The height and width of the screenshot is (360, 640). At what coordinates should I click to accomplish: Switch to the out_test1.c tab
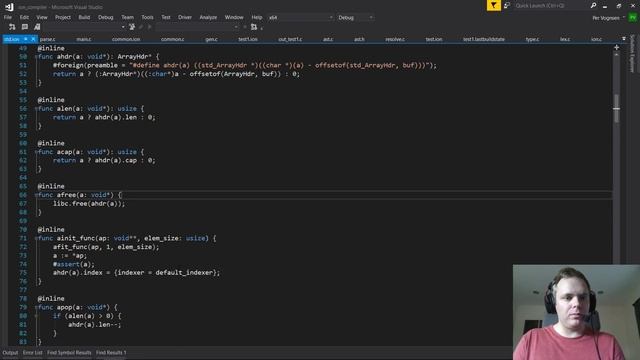point(290,39)
